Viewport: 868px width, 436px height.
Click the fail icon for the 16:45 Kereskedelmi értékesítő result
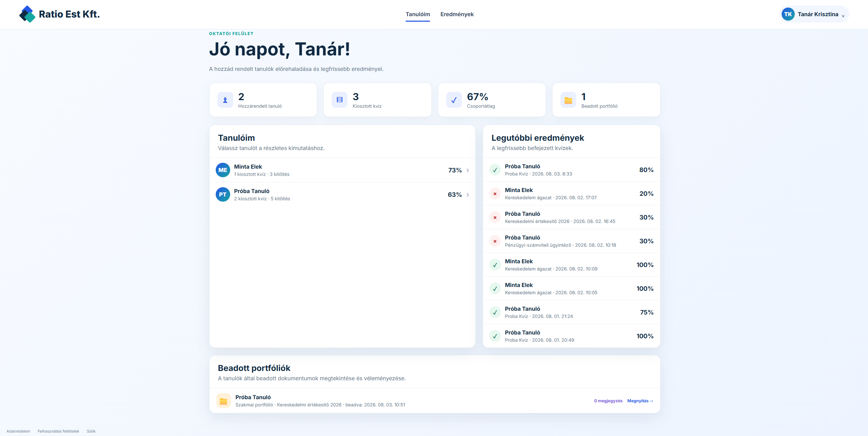point(495,217)
